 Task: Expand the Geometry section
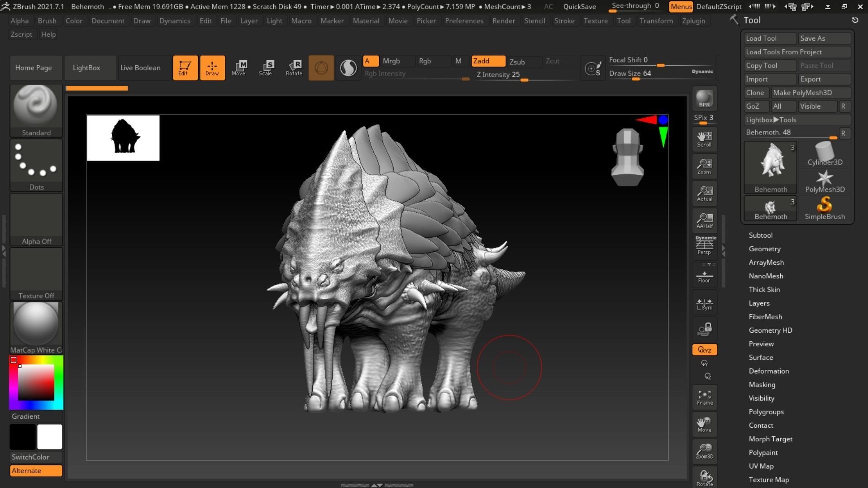[764, 249]
